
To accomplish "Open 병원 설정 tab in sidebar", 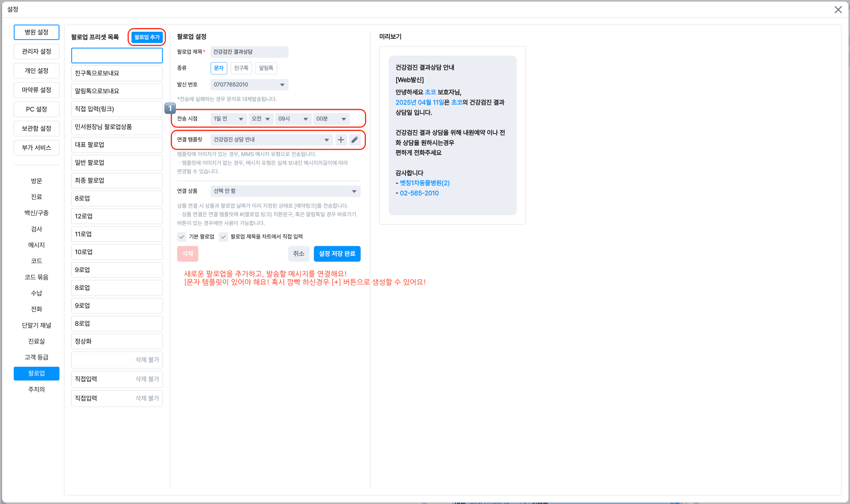I will pyautogui.click(x=36, y=32).
